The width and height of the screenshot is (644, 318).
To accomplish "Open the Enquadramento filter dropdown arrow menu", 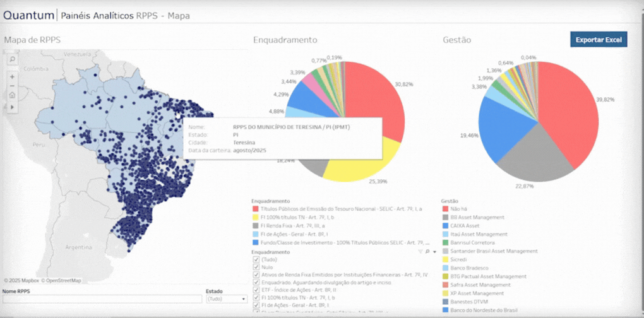I will click(434, 251).
